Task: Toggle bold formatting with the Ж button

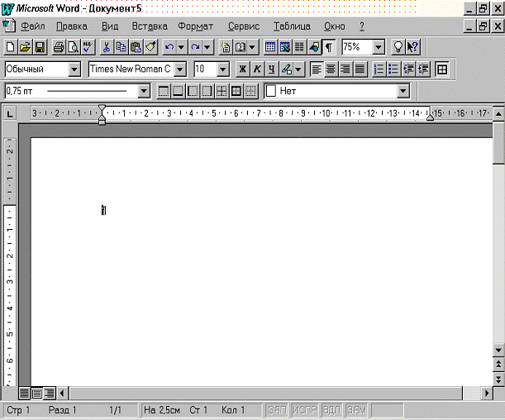Action: (x=242, y=69)
